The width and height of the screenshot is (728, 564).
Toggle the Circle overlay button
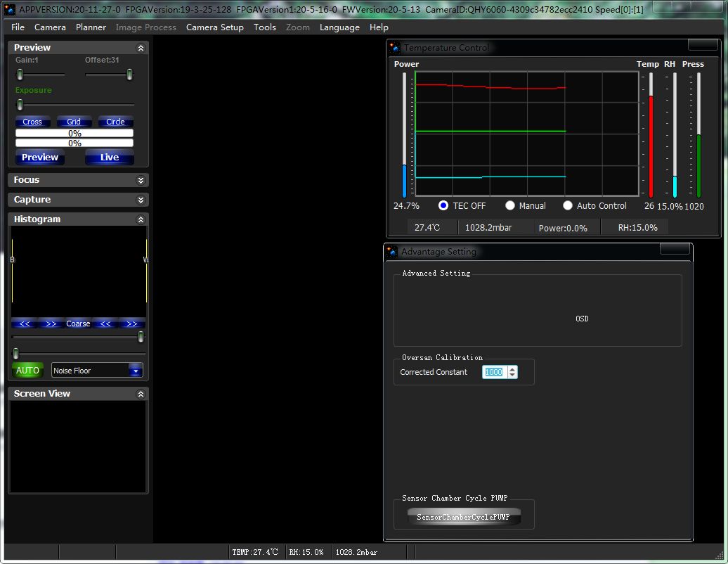coord(116,122)
